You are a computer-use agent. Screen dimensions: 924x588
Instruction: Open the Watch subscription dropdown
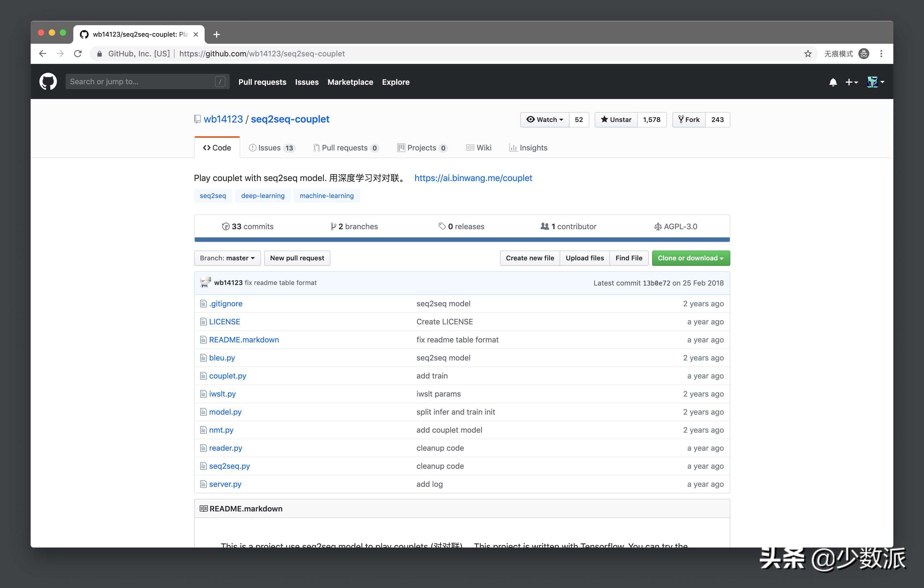tap(545, 120)
